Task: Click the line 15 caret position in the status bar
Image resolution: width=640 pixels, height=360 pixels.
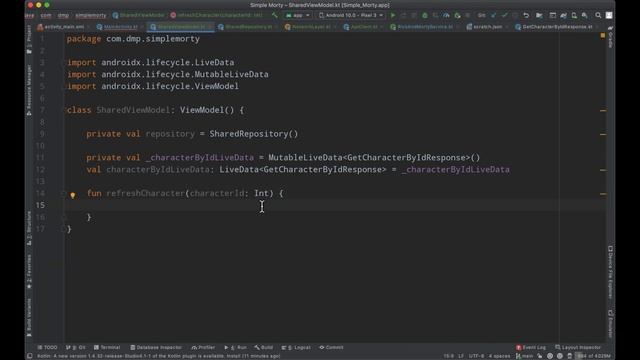Action: [x=449, y=356]
